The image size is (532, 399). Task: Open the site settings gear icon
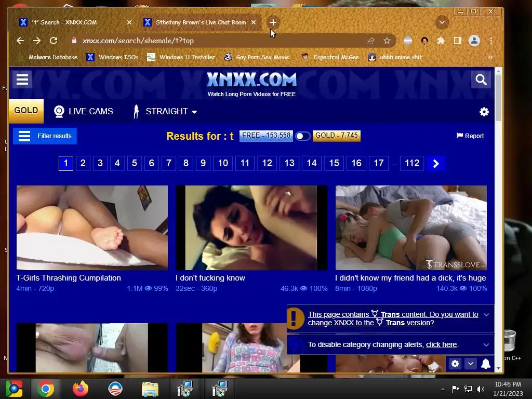tap(484, 112)
